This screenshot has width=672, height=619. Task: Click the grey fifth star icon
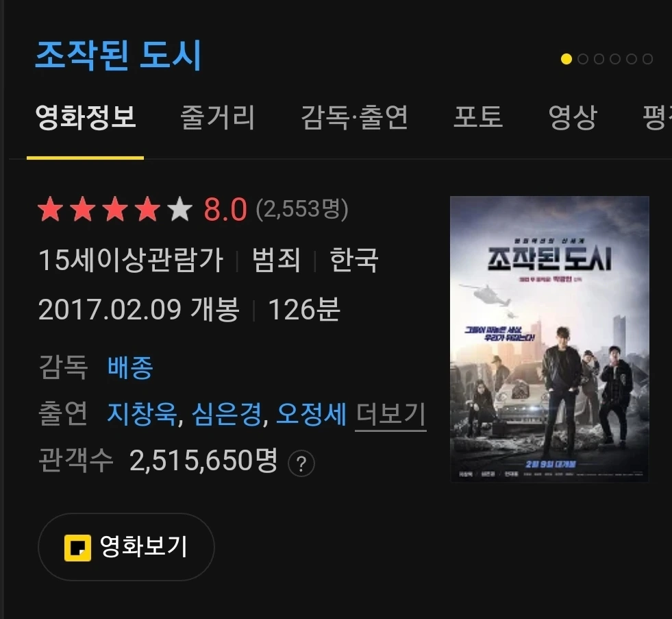(x=180, y=209)
